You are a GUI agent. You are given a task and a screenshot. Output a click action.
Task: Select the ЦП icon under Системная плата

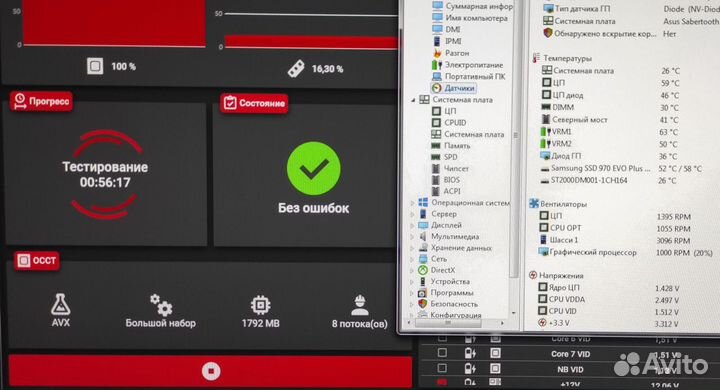436,111
